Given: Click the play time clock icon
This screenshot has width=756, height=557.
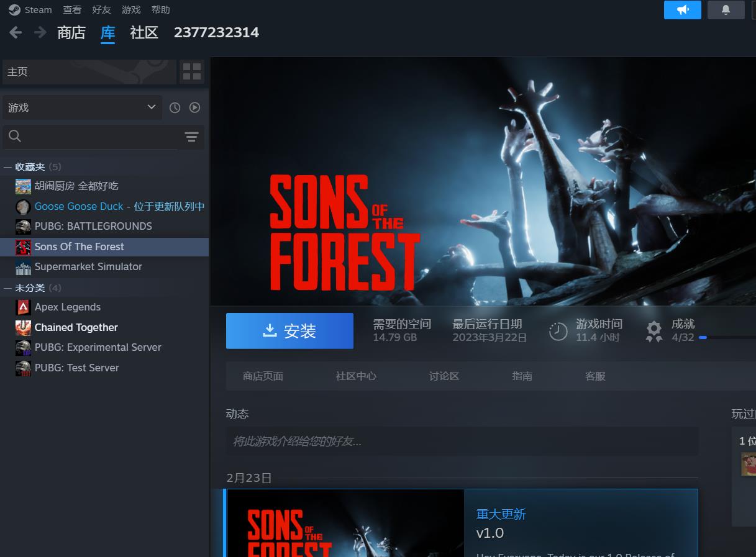Looking at the screenshot, I should pyautogui.click(x=558, y=332).
